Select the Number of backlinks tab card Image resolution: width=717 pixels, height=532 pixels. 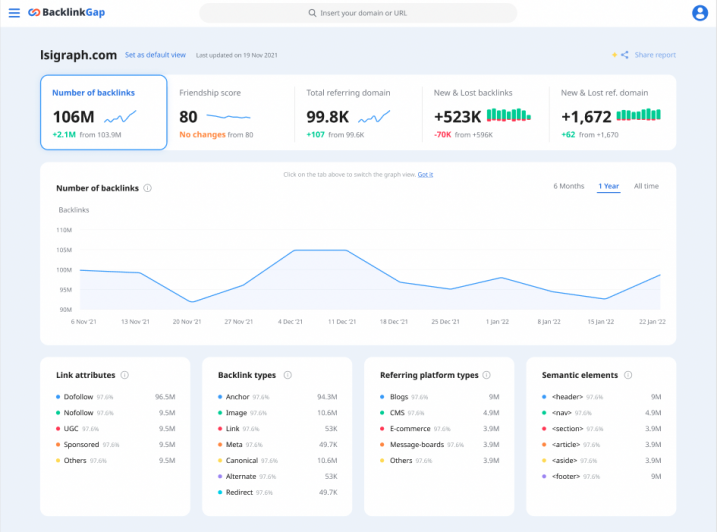coord(104,113)
